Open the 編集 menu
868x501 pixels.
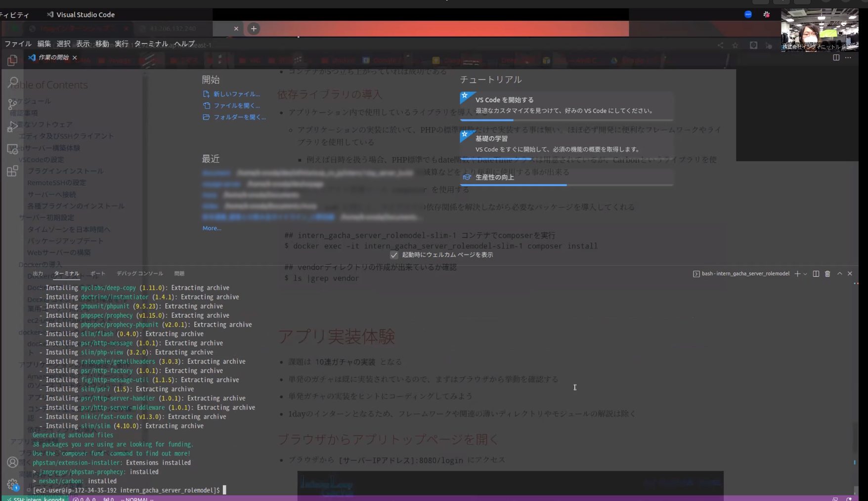point(44,44)
